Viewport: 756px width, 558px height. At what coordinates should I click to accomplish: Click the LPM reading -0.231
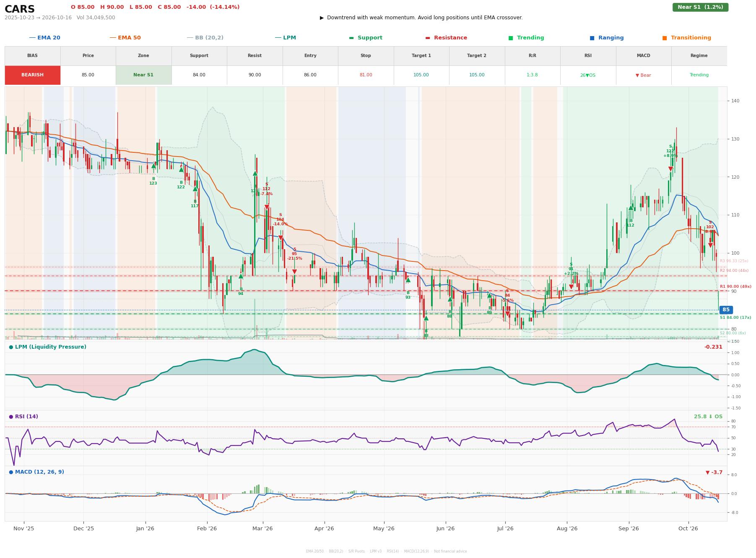[713, 347]
